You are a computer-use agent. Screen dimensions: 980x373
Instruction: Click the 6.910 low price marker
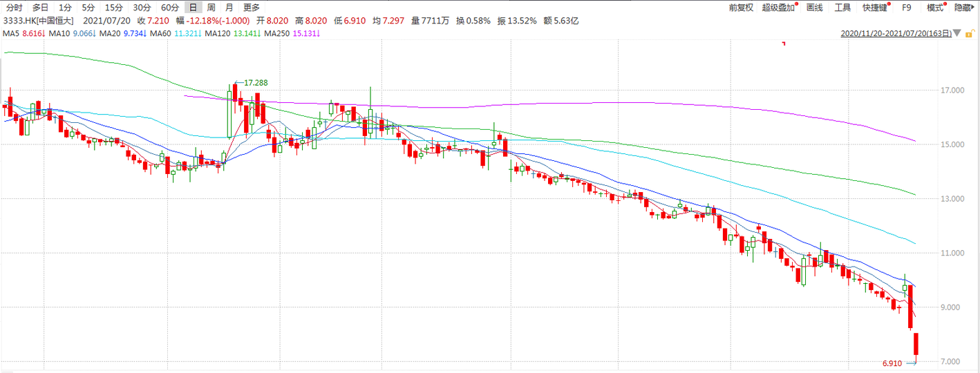click(x=892, y=363)
